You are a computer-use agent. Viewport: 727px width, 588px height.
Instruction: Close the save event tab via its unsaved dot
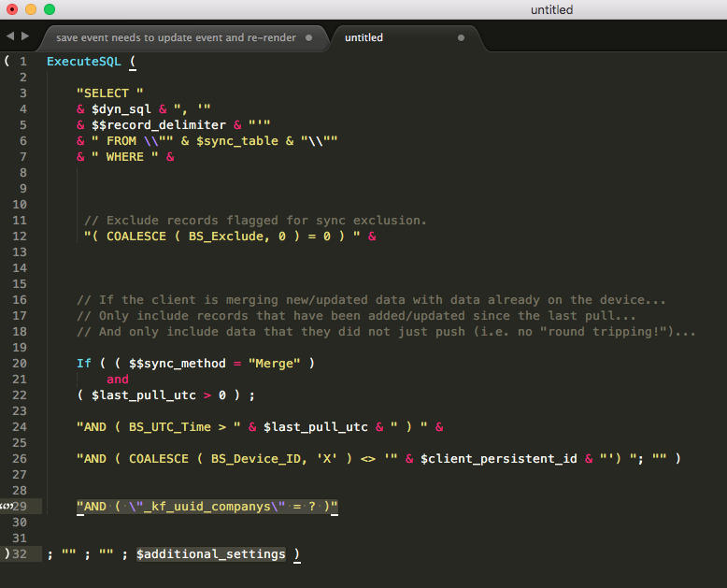308,37
